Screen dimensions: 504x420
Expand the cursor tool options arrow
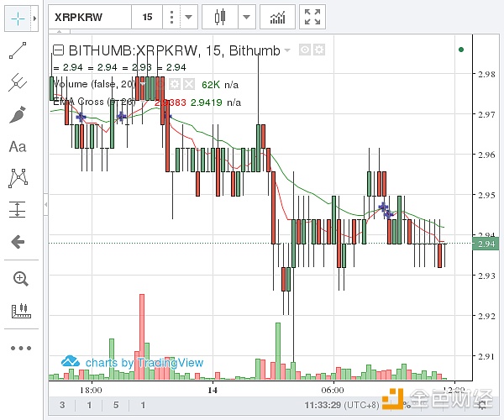pyautogui.click(x=34, y=18)
